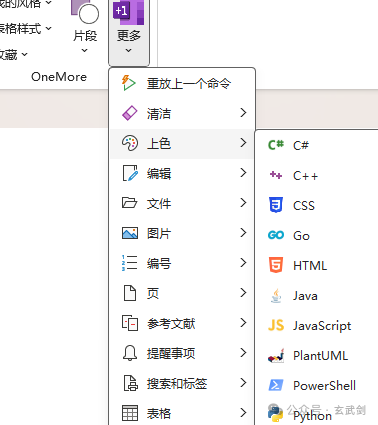Click the Go gopher logo icon
Screen dimensions: 378x425
[x=276, y=235]
